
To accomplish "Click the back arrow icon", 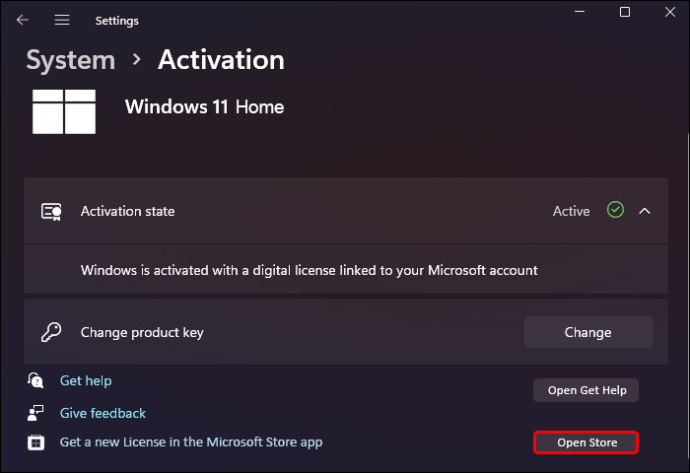I will [x=22, y=20].
